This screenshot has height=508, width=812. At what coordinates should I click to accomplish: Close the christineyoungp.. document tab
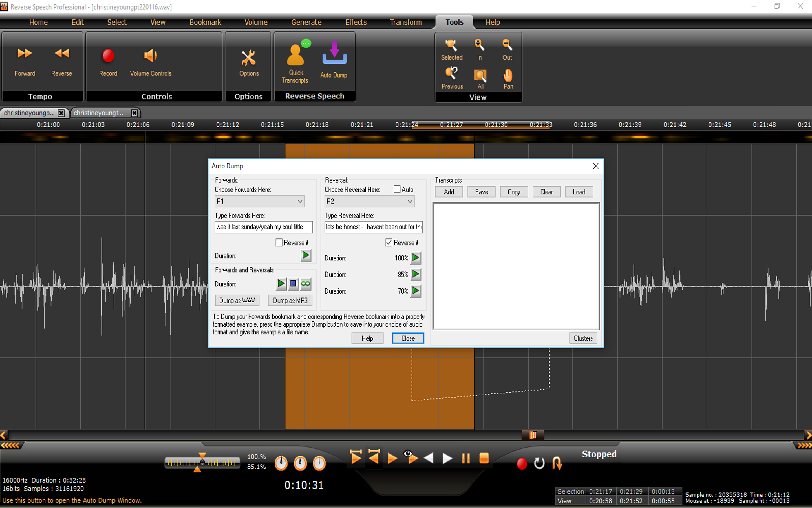tap(61, 113)
